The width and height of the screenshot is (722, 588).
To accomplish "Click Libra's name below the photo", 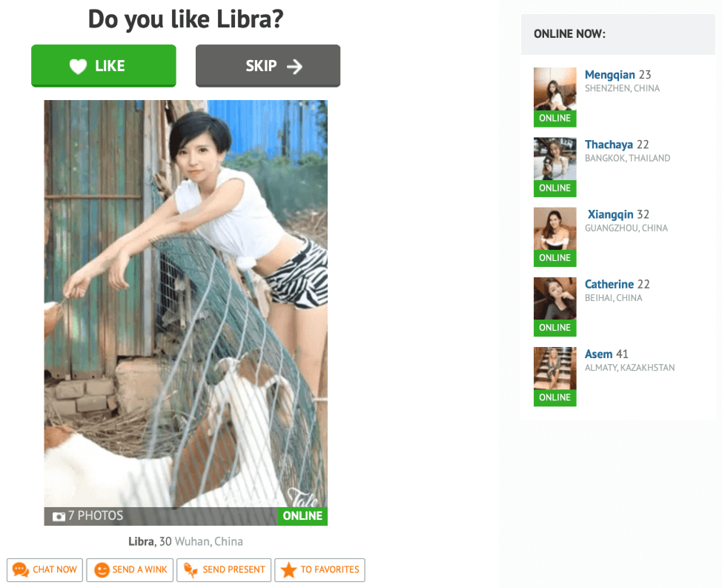I will [142, 541].
